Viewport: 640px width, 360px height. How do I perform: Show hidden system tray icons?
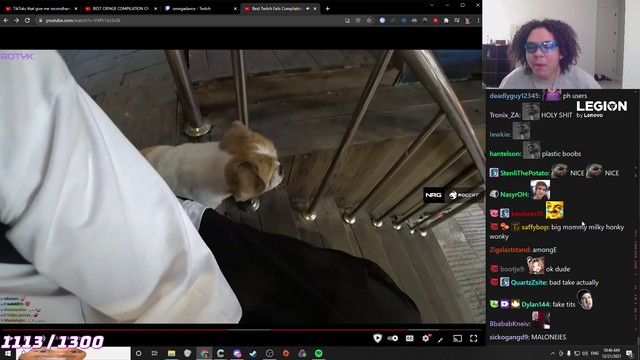point(553,353)
